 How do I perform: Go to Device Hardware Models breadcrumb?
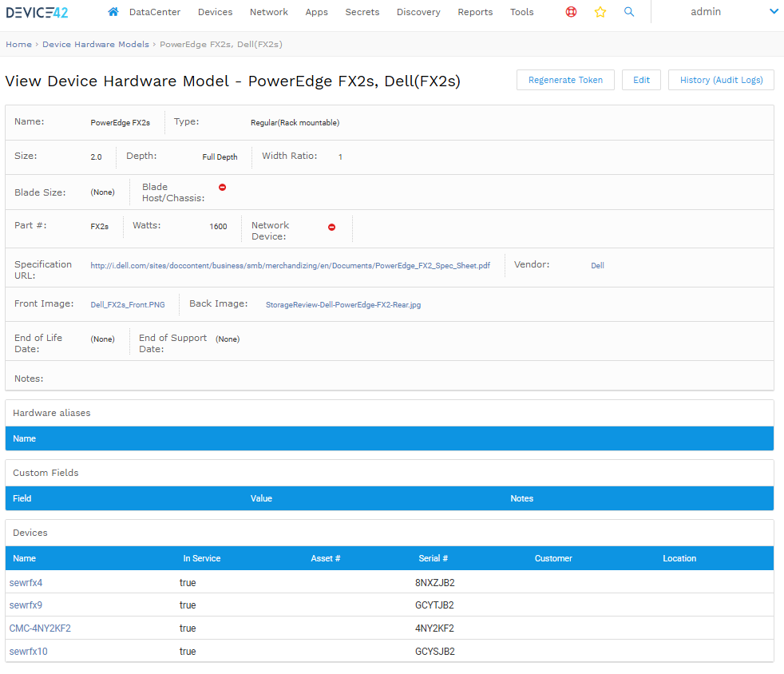pos(96,45)
